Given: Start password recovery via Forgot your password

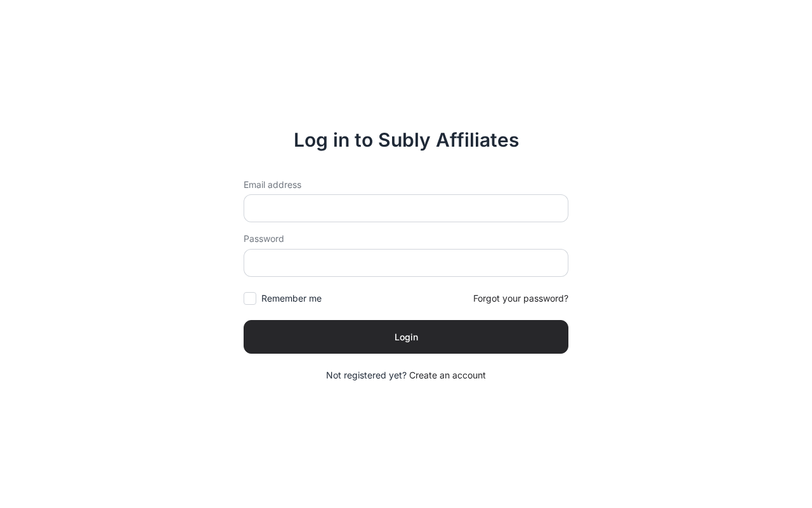Looking at the screenshot, I should 520,298.
